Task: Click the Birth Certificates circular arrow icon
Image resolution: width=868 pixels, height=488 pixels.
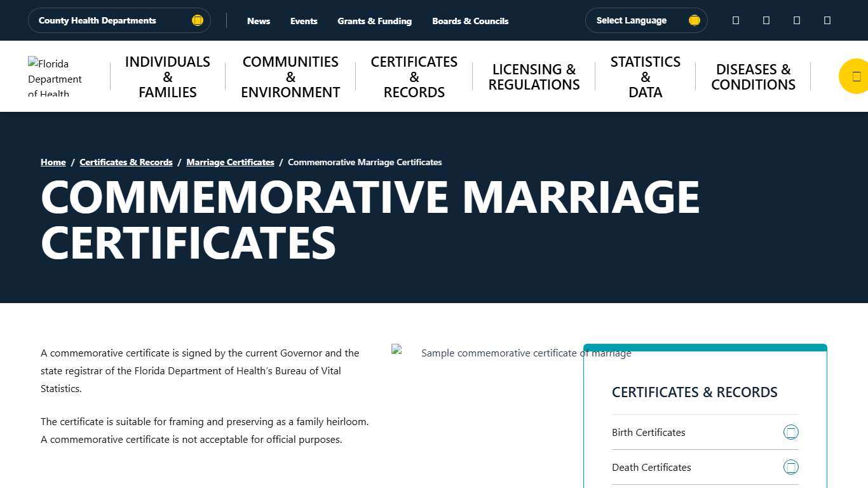Action: pos(791,432)
